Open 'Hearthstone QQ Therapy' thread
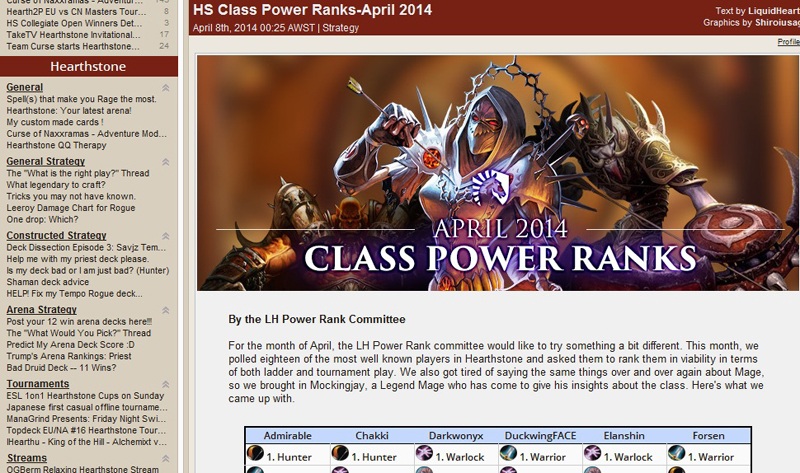Screen dimensions: 800x473 (x=56, y=145)
